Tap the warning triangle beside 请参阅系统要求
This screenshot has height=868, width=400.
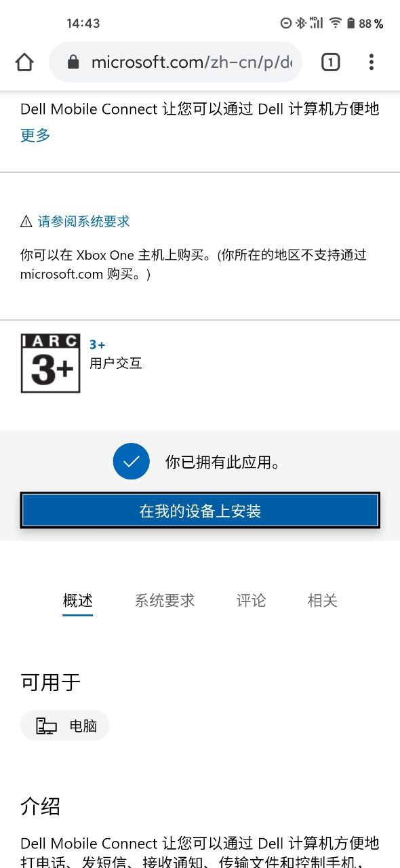tap(26, 221)
